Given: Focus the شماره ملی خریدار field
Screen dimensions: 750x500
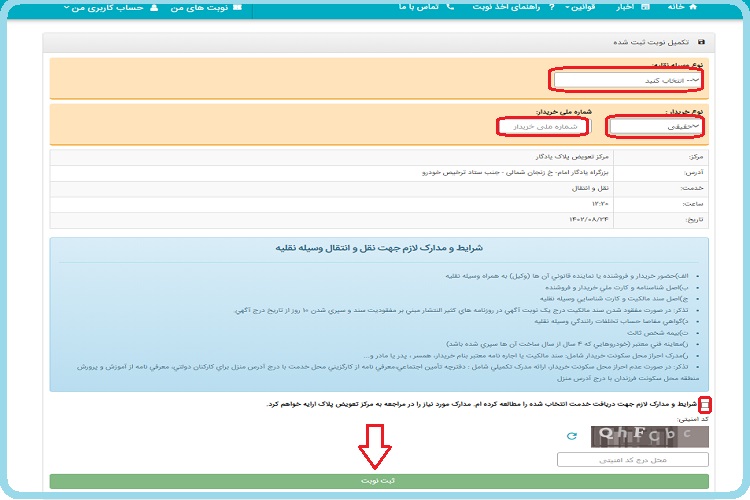Looking at the screenshot, I should 543,127.
